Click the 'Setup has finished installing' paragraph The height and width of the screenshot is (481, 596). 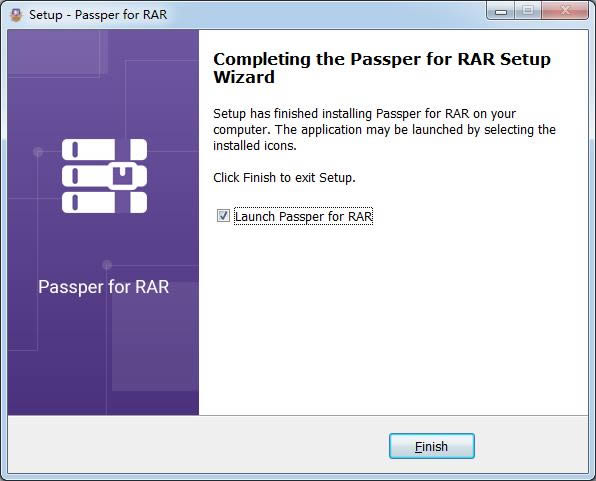[384, 129]
